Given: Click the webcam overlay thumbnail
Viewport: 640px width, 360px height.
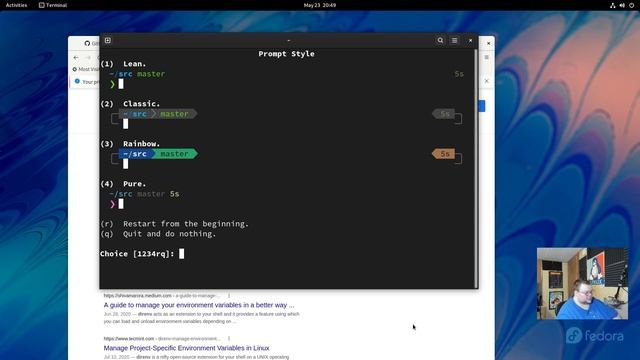Looking at the screenshot, I should pos(582,283).
